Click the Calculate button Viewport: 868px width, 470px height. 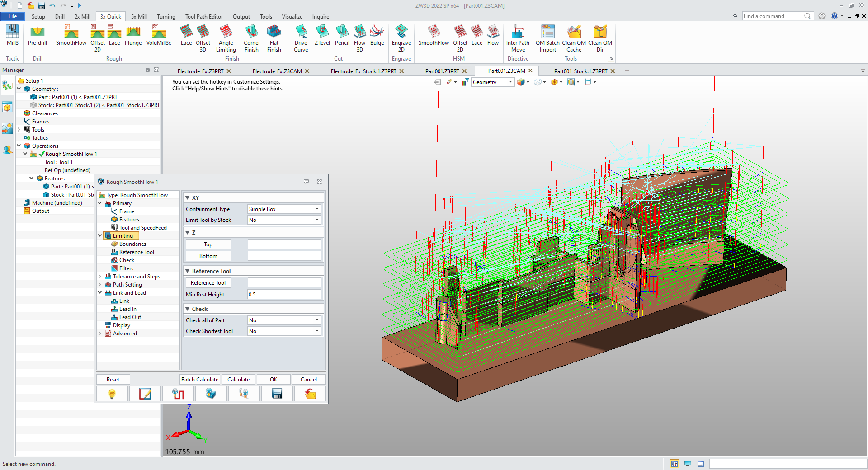(238, 380)
